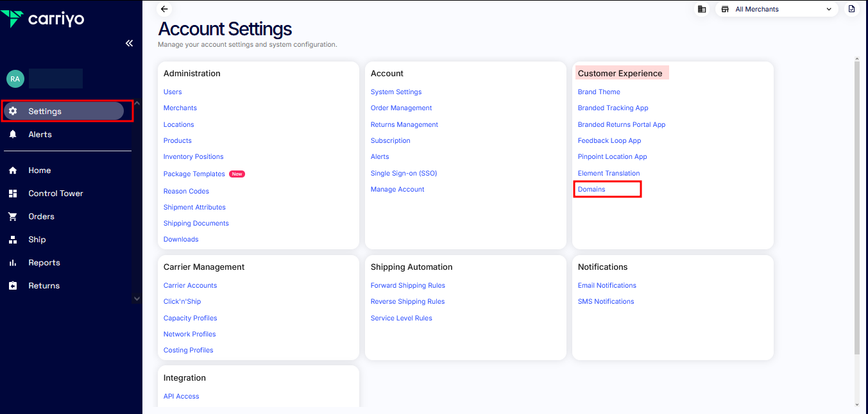Open Package Templates settings
This screenshot has height=414, width=868.
click(194, 174)
